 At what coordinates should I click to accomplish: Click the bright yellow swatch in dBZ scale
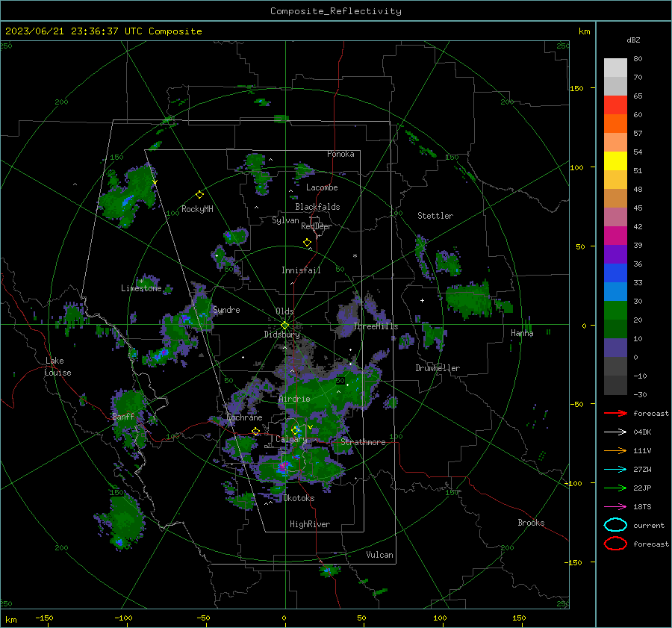(x=615, y=161)
